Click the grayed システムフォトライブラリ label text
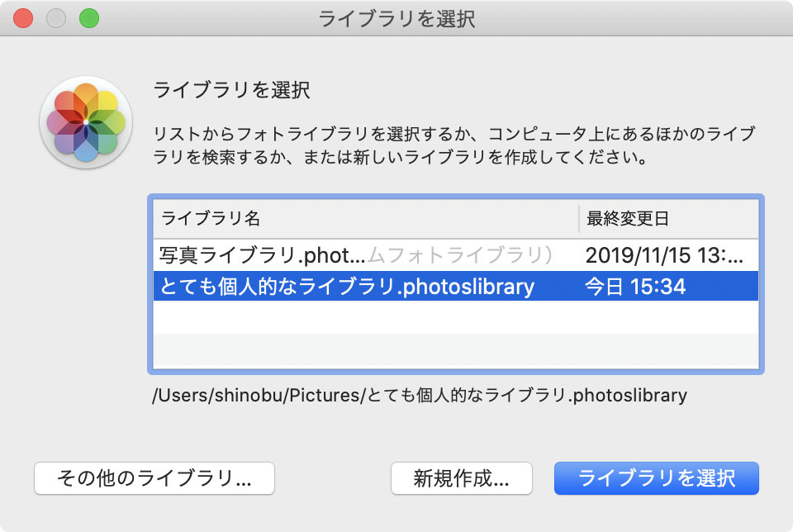 [459, 255]
